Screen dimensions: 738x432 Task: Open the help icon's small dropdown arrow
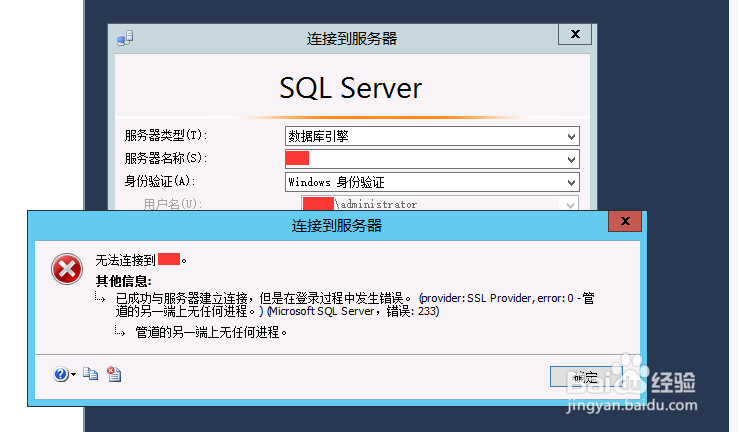[73, 375]
